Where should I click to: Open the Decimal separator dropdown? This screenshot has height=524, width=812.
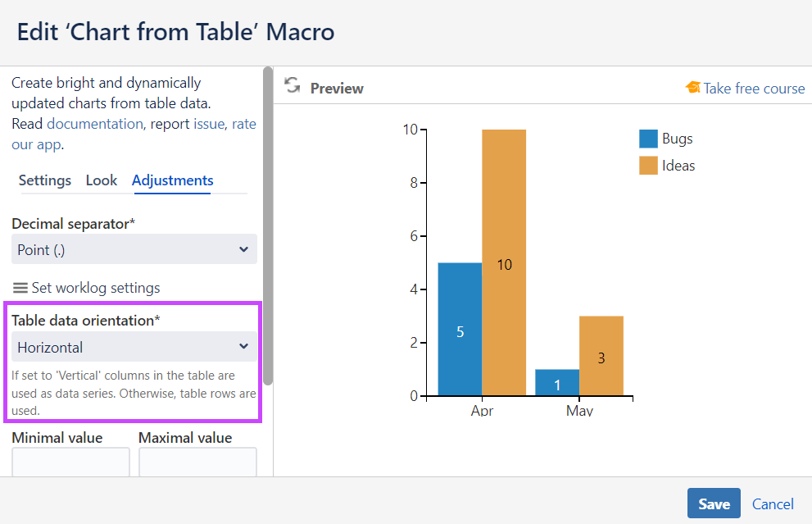click(134, 249)
